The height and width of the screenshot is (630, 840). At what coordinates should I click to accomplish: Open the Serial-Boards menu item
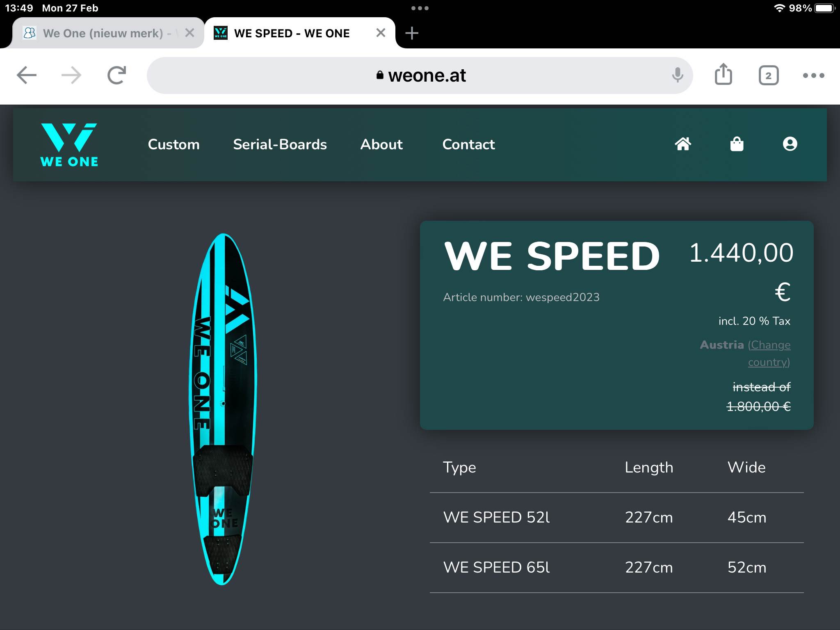(280, 144)
